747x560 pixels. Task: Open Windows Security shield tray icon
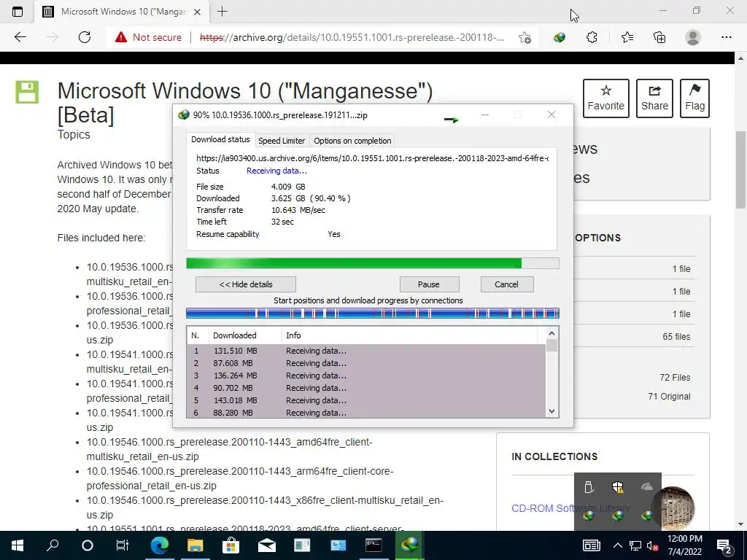coord(617,486)
